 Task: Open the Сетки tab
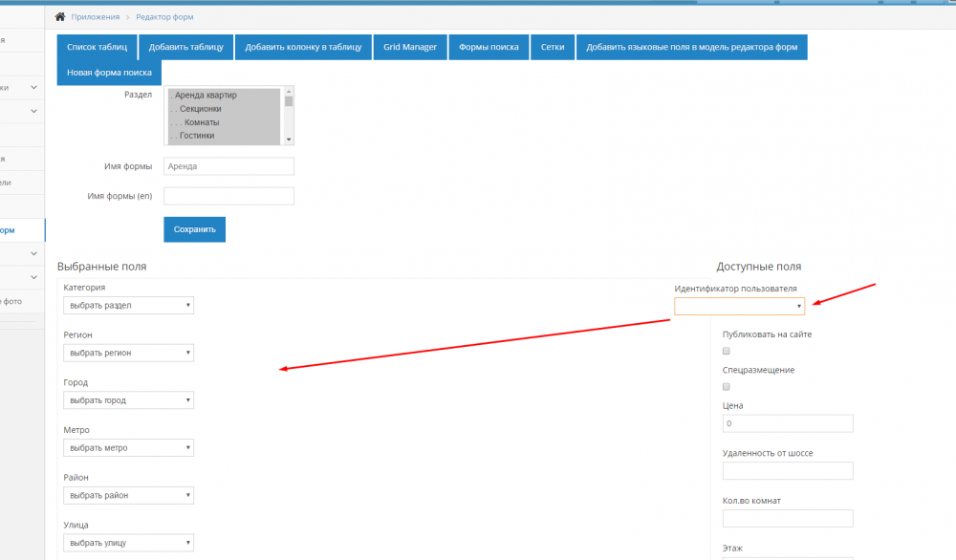pyautogui.click(x=553, y=47)
